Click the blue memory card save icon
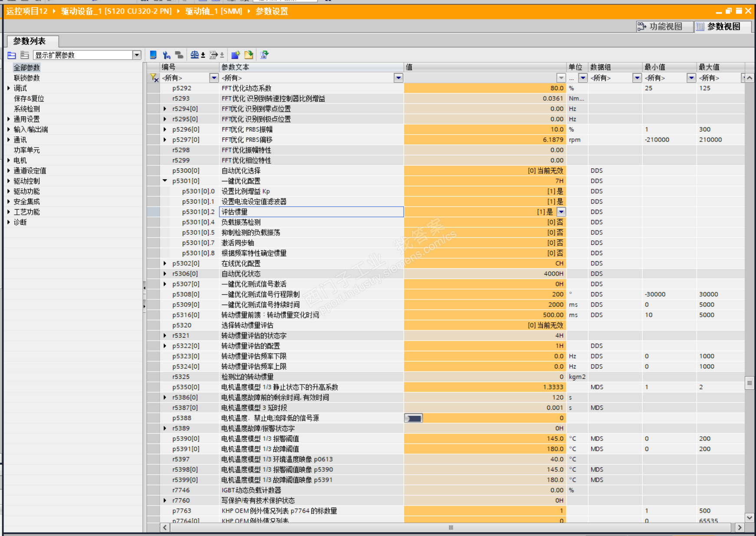756x536 pixels. tap(153, 55)
